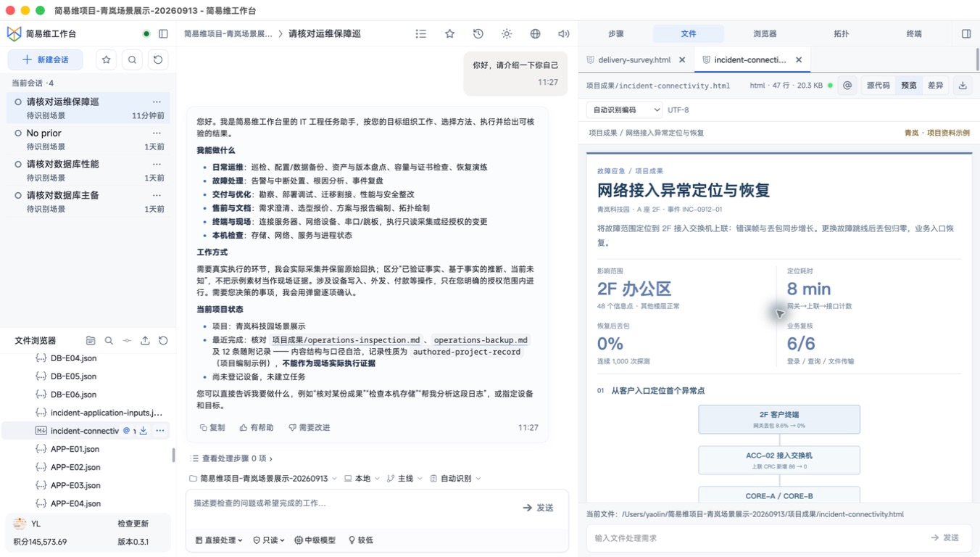Close the delivery-survey.html tab

[682, 59]
